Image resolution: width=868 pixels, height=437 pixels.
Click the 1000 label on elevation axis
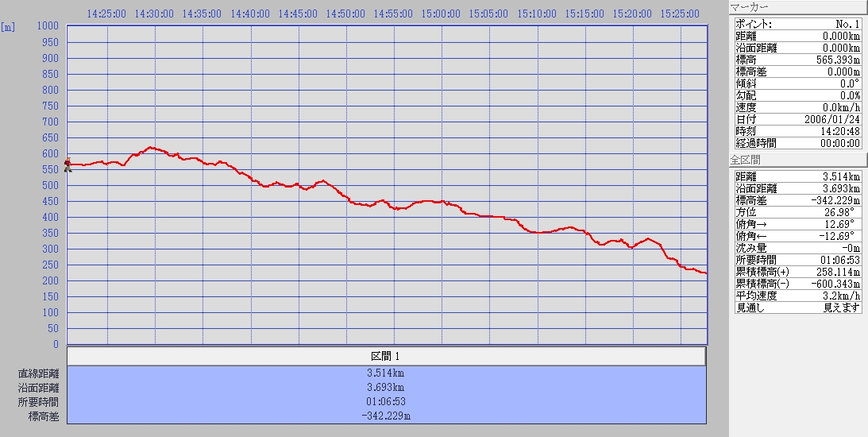(x=48, y=26)
